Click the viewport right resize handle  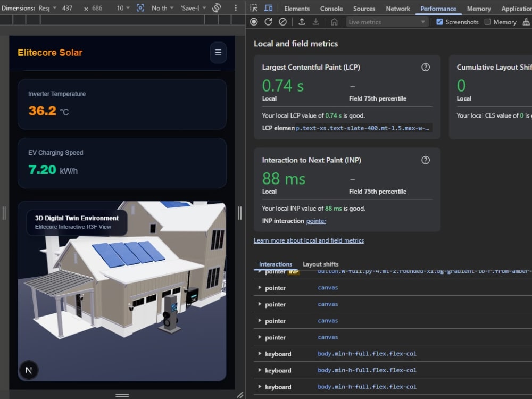[x=240, y=213]
